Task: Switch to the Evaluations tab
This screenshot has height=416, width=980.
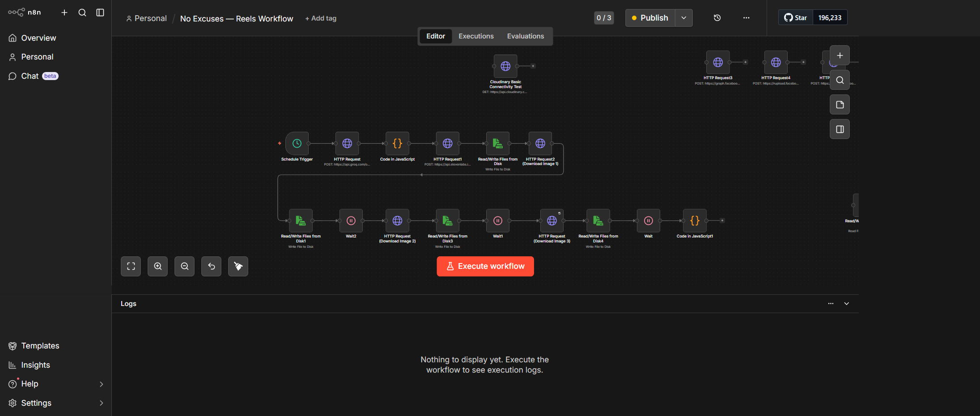Action: (x=526, y=36)
